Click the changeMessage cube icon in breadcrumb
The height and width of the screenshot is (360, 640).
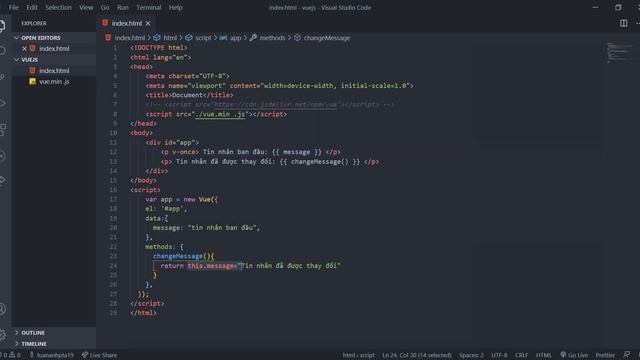297,38
